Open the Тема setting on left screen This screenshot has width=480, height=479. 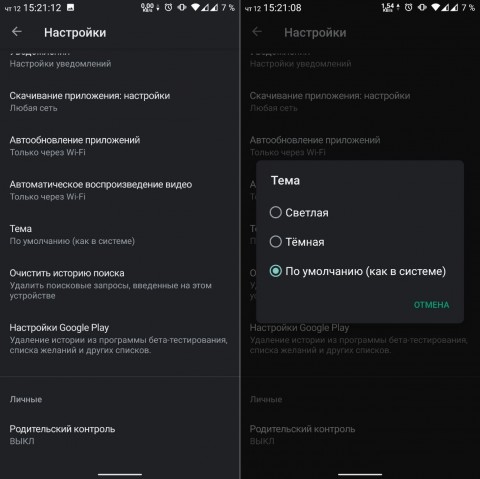click(x=120, y=235)
